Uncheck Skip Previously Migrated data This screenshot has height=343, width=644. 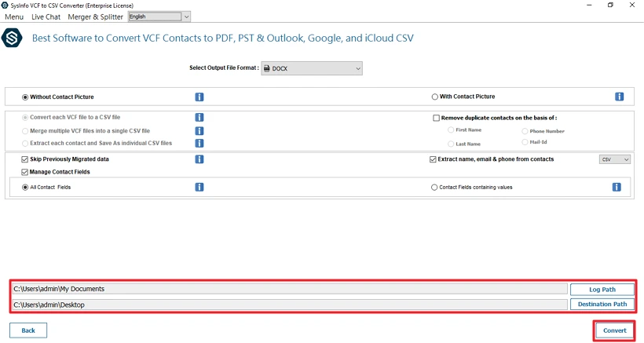(x=25, y=159)
